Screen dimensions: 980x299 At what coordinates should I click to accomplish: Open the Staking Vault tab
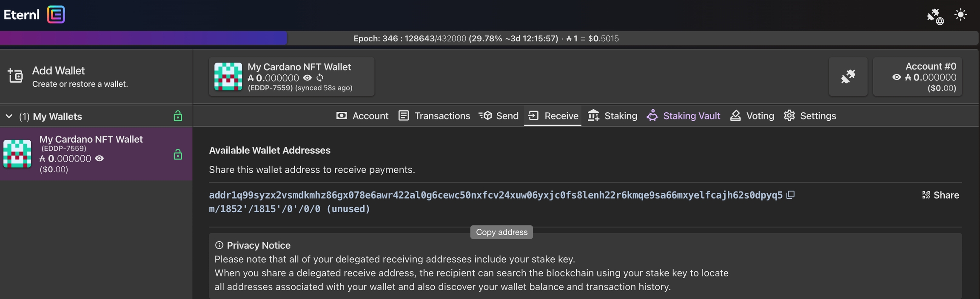(683, 116)
